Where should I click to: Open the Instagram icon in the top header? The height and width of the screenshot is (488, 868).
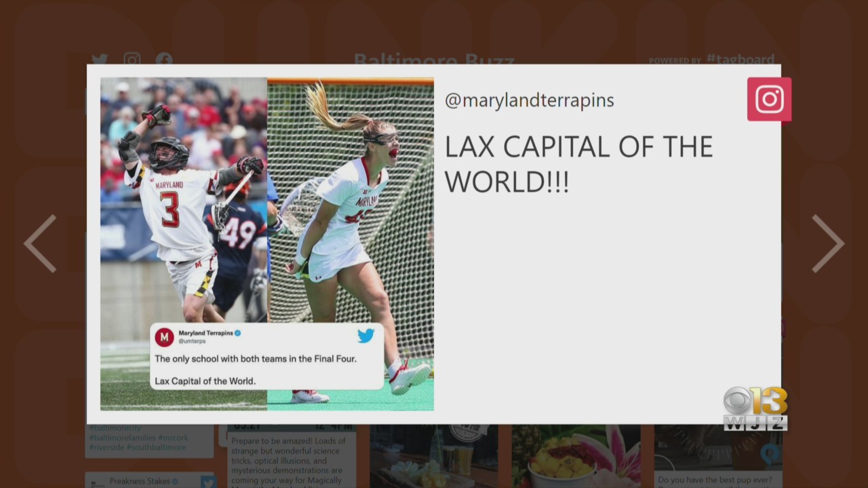pos(132,60)
